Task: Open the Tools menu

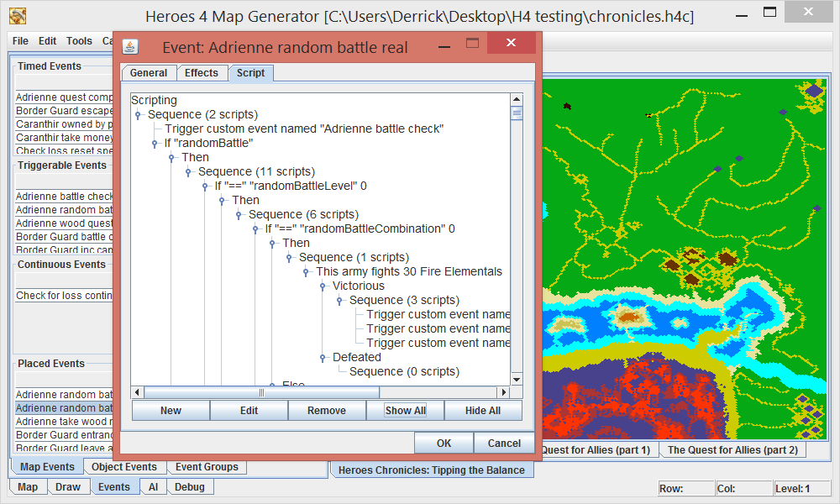Action: click(x=79, y=40)
